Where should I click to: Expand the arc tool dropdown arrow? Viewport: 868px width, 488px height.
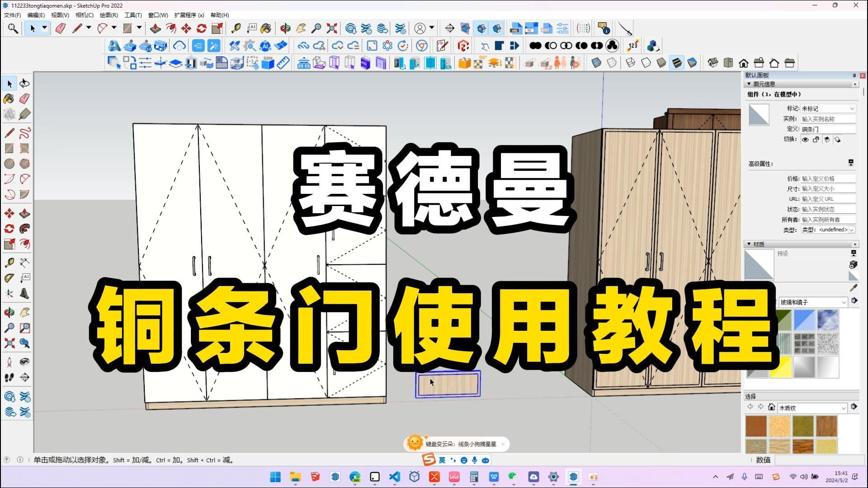[114, 28]
